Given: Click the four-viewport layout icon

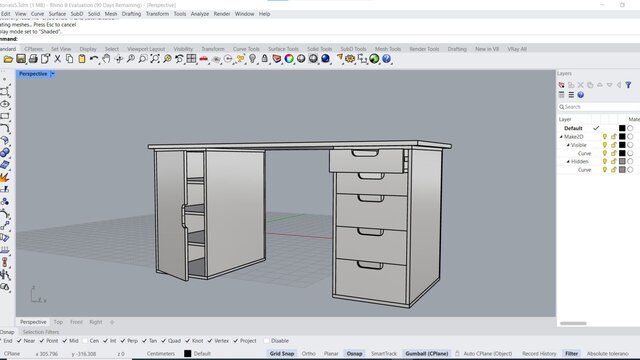Looking at the screenshot, I should (x=191, y=59).
